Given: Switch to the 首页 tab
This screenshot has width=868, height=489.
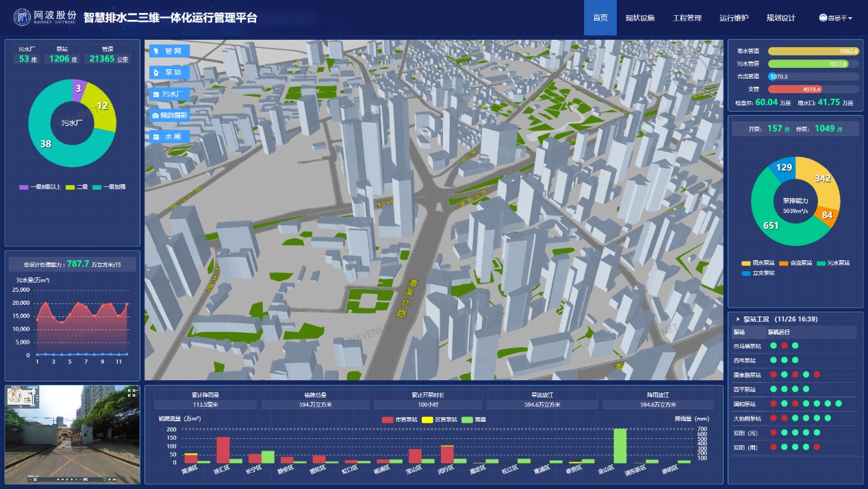Looking at the screenshot, I should click(600, 18).
